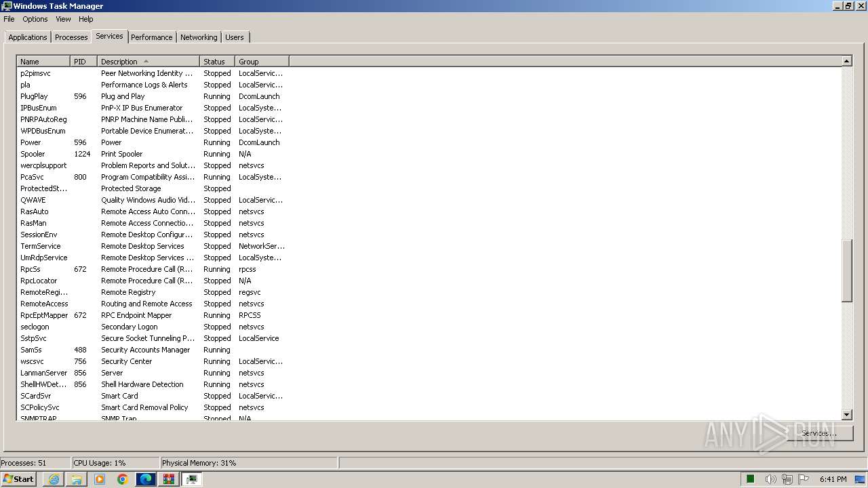Viewport: 868px width, 488px height.
Task: Sort by the PID column header
Action: pos(83,62)
